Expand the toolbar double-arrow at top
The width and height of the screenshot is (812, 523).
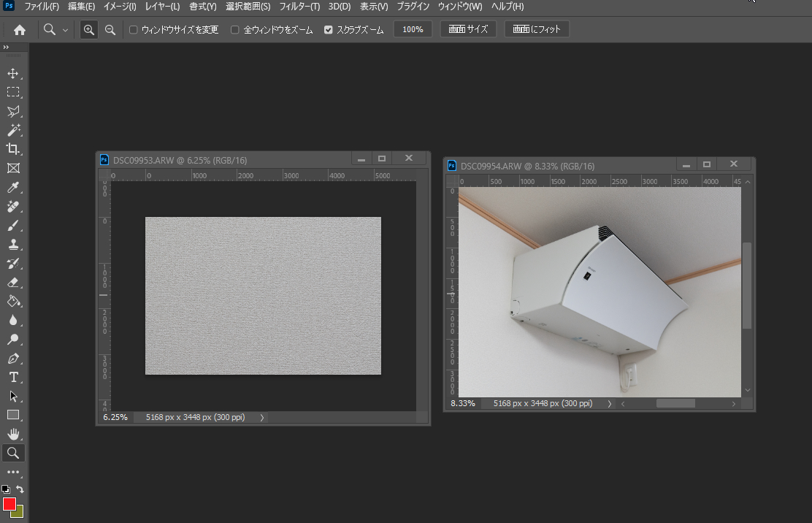point(6,47)
